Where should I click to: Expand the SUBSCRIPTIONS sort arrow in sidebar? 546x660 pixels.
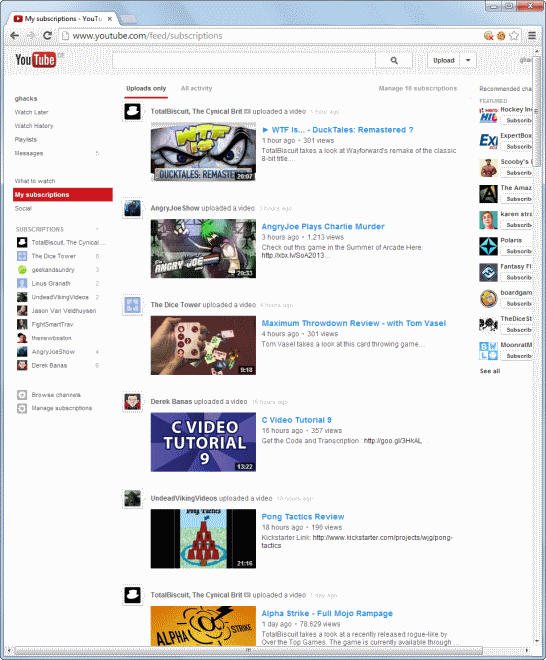pos(97,229)
